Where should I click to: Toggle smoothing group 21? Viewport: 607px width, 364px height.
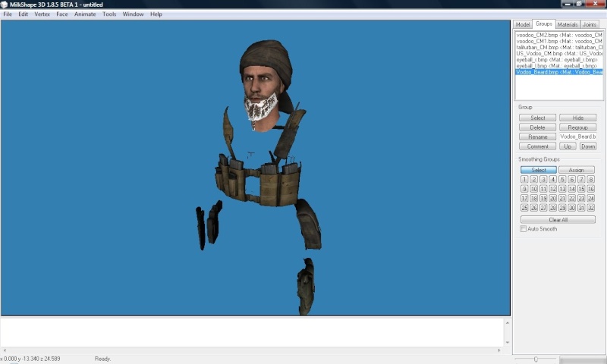(562, 198)
